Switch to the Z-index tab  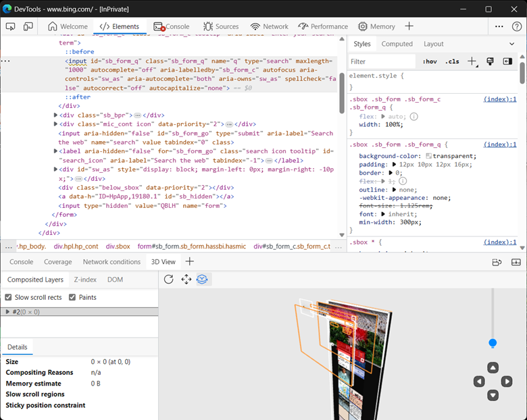pyautogui.click(x=85, y=280)
